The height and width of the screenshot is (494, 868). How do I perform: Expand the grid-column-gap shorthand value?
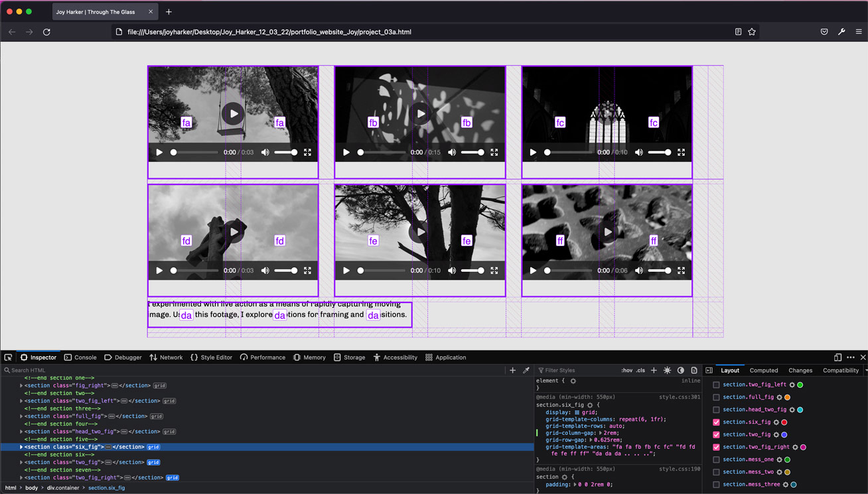click(x=601, y=432)
